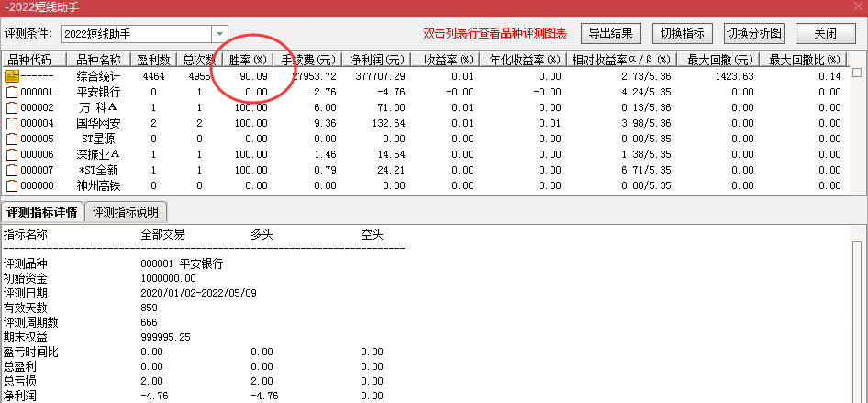Viewport: 868px width, 403px height.
Task: Sort by 相对收益率α/β(%) column header
Action: tap(624, 60)
